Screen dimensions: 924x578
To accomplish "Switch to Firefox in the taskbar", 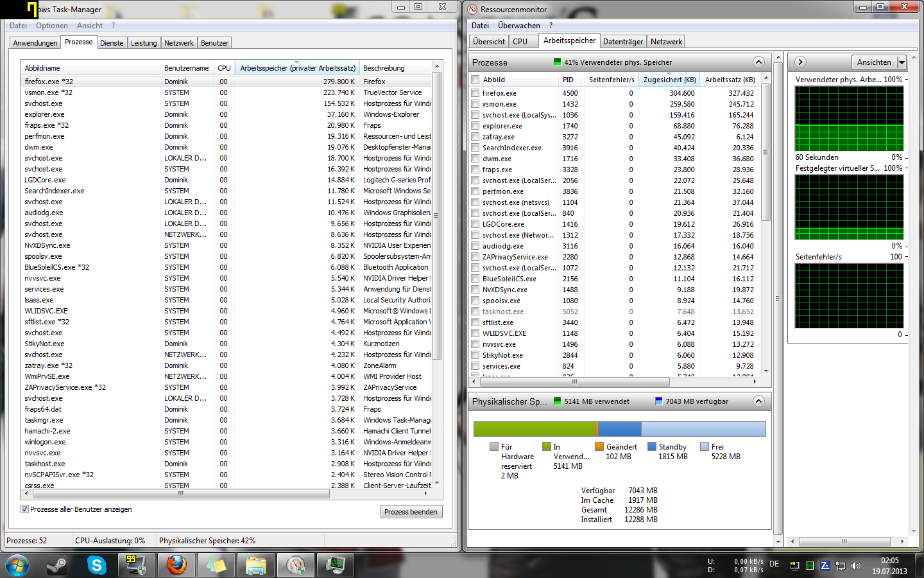I will pyautogui.click(x=176, y=566).
